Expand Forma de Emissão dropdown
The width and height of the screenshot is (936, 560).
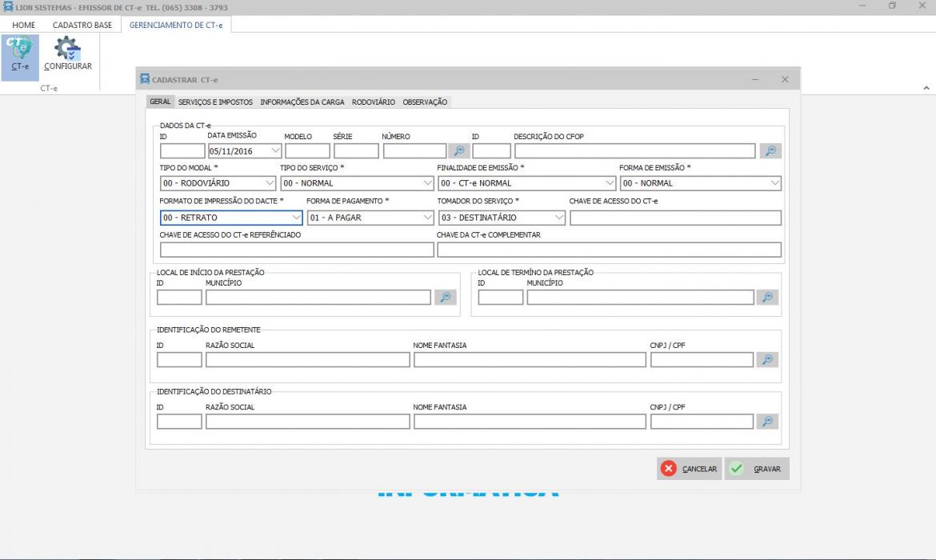pos(775,183)
